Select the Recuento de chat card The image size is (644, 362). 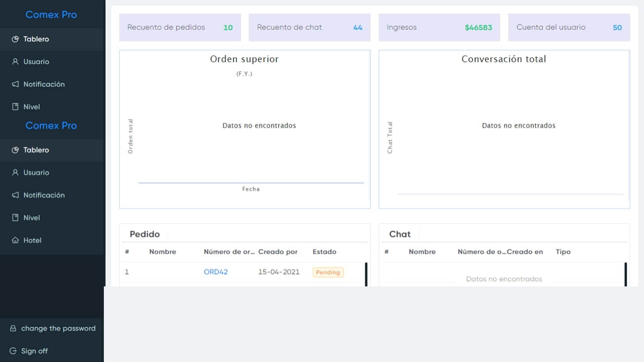pyautogui.click(x=309, y=27)
